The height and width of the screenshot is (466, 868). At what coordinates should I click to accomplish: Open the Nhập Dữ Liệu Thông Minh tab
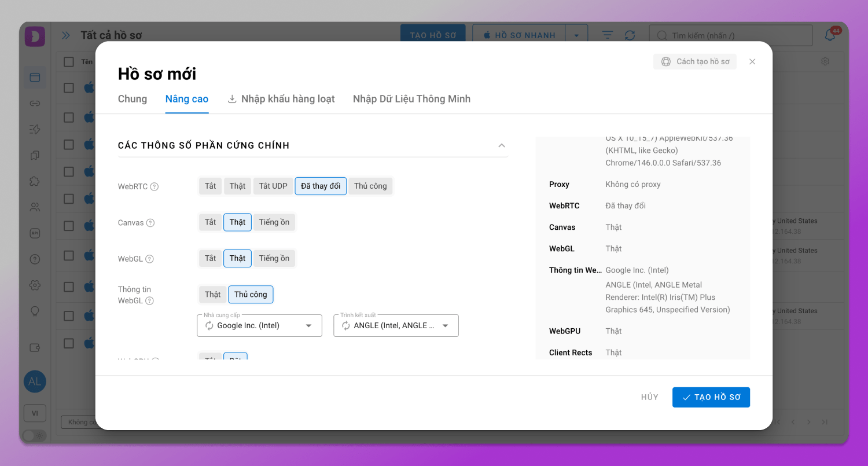click(411, 99)
